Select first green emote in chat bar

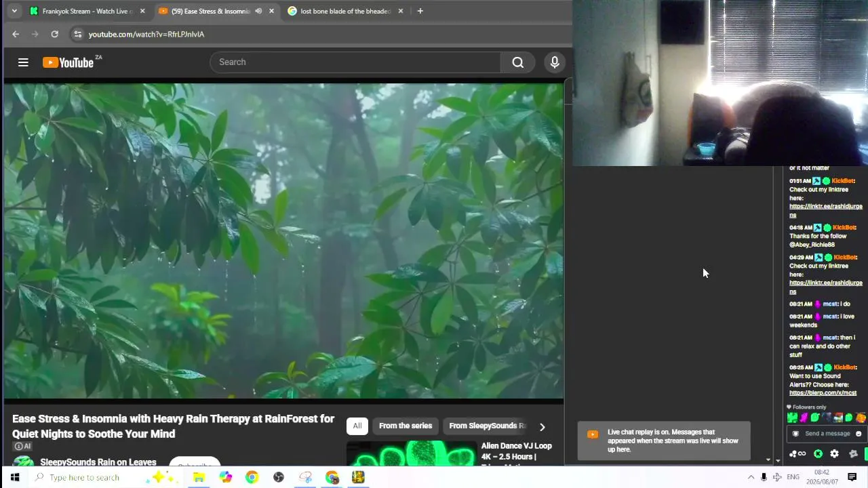coord(792,418)
